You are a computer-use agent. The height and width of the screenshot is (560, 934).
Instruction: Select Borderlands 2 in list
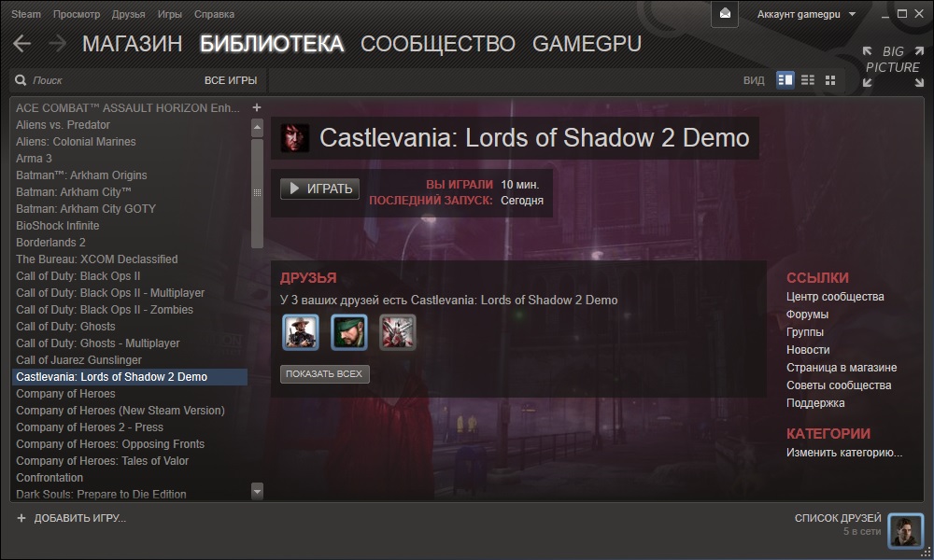[130, 243]
